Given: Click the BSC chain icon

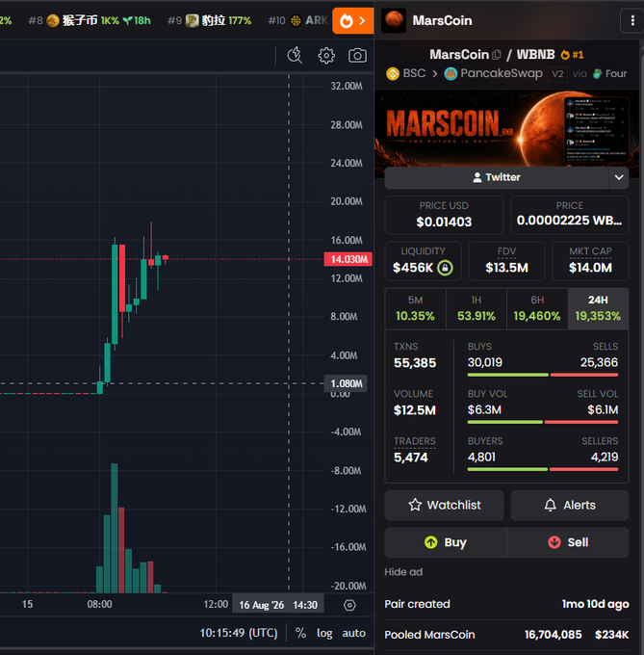Looking at the screenshot, I should (x=393, y=74).
